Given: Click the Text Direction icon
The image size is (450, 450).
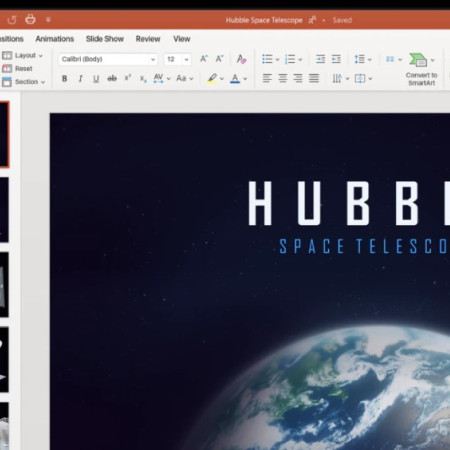Looking at the screenshot, I should (x=337, y=79).
